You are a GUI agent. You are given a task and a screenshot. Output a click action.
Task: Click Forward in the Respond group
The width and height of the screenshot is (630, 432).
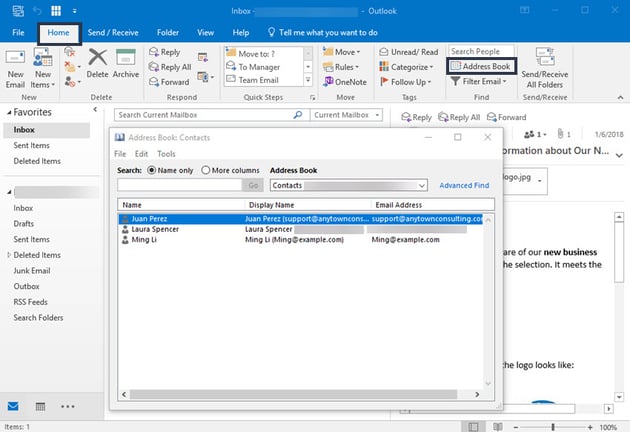click(x=169, y=82)
